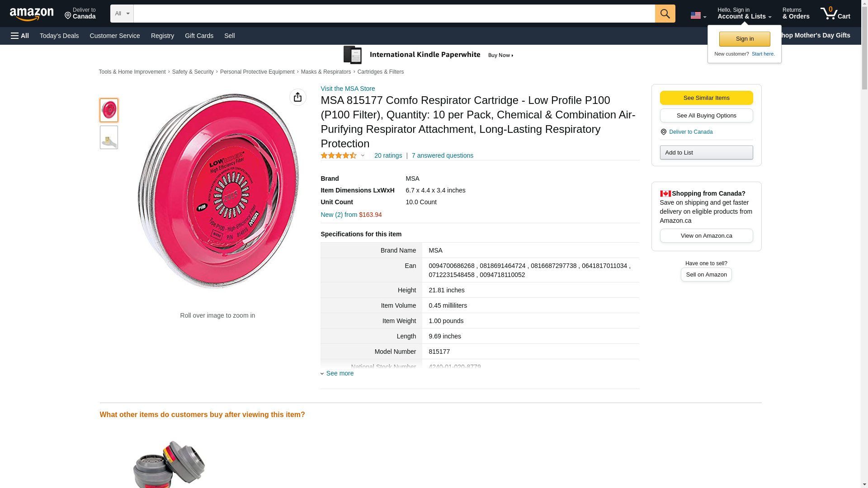The image size is (868, 488).
Task: Open the search category All dropdown
Action: (122, 14)
